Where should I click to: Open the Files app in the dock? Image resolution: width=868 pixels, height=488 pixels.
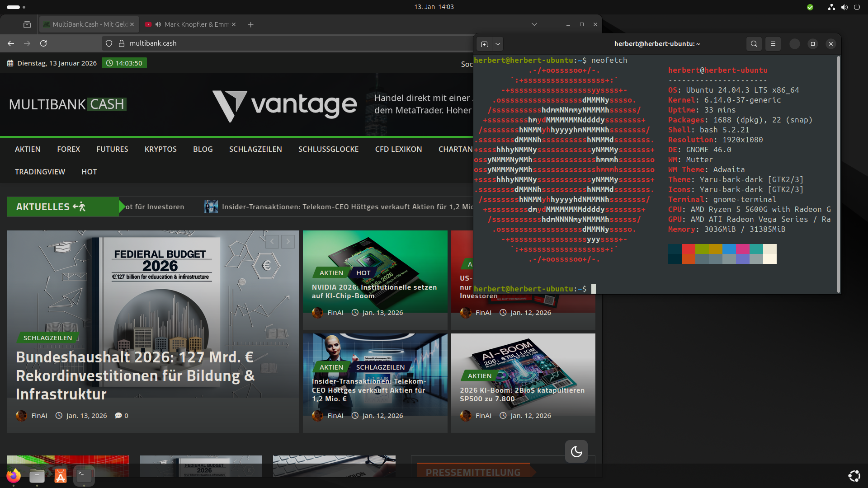coord(37,476)
